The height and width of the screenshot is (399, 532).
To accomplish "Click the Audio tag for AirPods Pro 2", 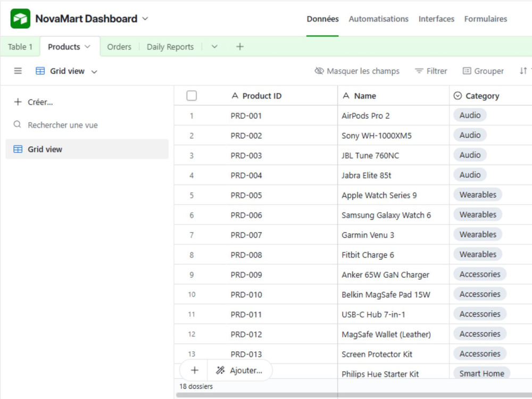I will tap(470, 115).
